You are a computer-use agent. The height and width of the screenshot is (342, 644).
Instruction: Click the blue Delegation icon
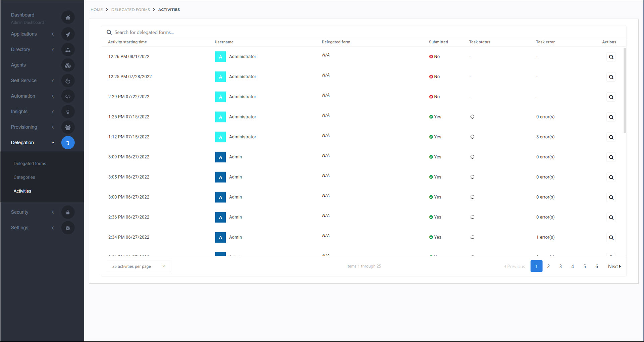coord(68,143)
